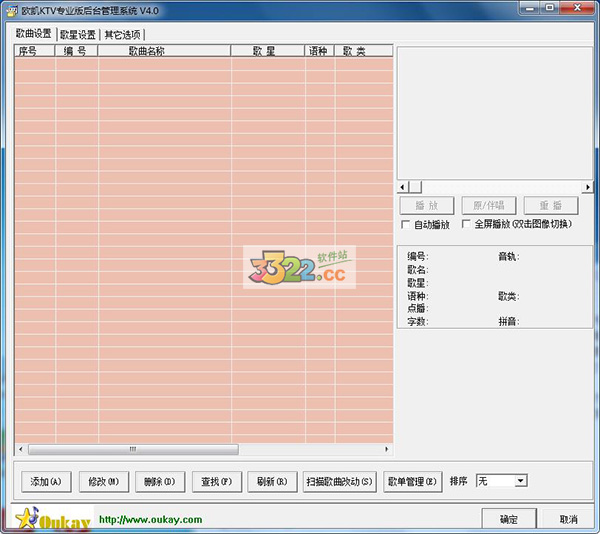This screenshot has width=600, height=534.
Task: Toggle the 原/伴唱 vocal button
Action: point(489,205)
